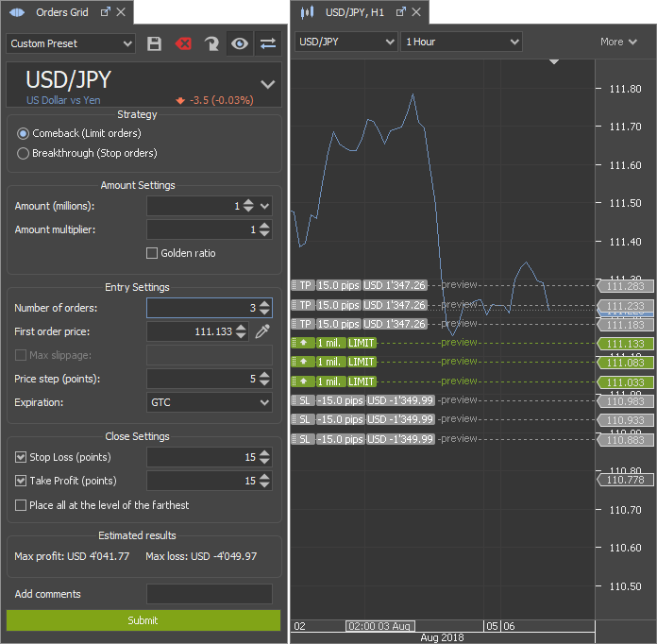Adjust the Take Profit points stepper
Image resolution: width=657 pixels, height=644 pixels.
tap(264, 481)
